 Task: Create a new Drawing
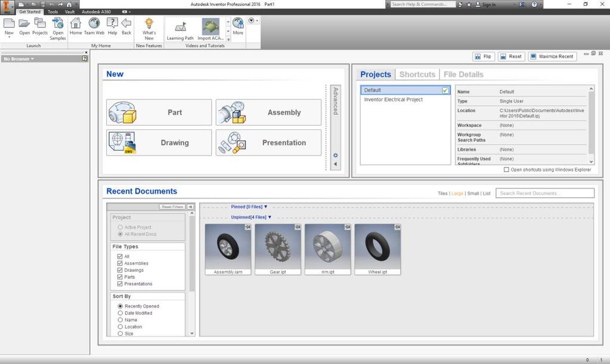(159, 142)
